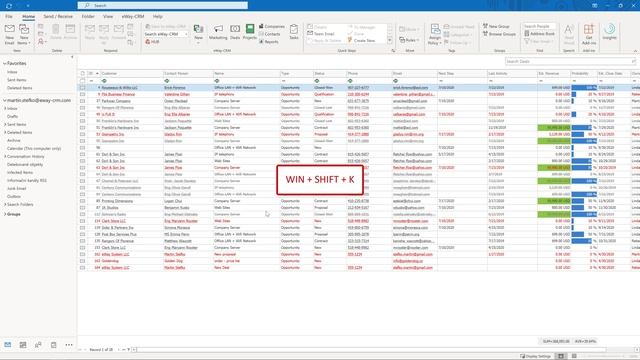Sort by the Customer column header
This screenshot has height=360, width=640.
131,73
